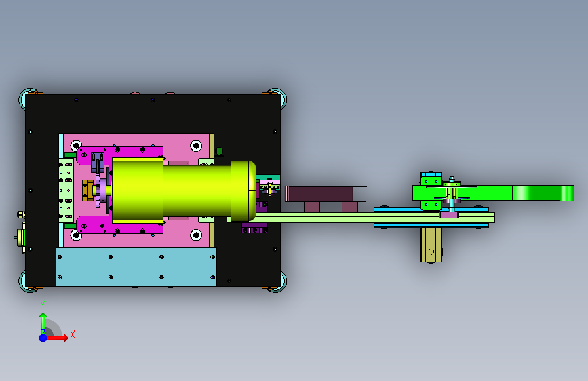Select the orange bearing block left of motor

pyautogui.click(x=87, y=190)
